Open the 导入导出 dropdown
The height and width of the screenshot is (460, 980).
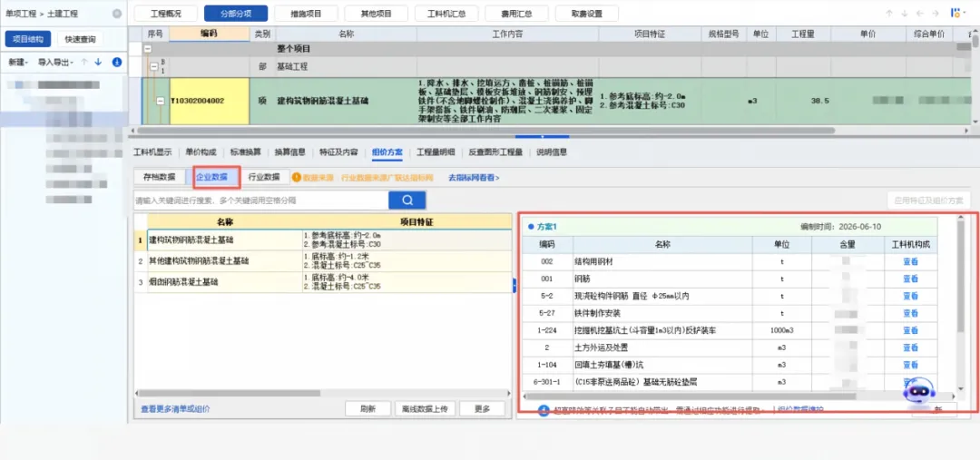55,62
